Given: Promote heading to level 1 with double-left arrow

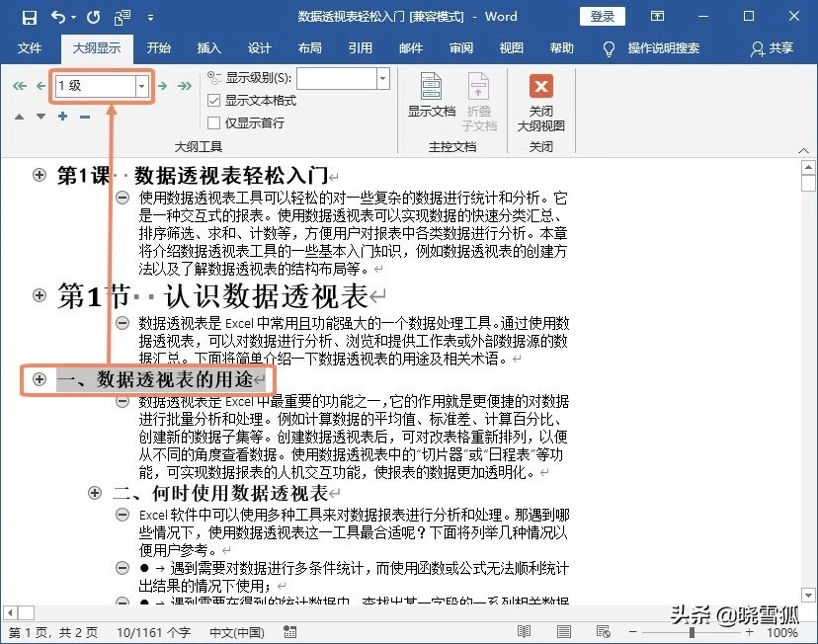Looking at the screenshot, I should click(20, 86).
